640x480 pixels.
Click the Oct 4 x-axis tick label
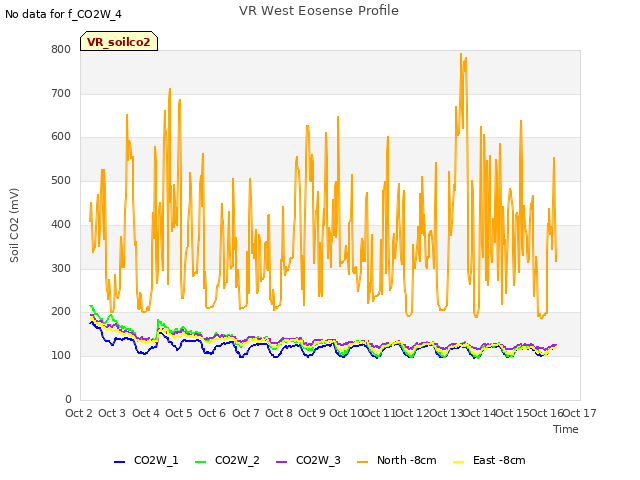(x=146, y=413)
